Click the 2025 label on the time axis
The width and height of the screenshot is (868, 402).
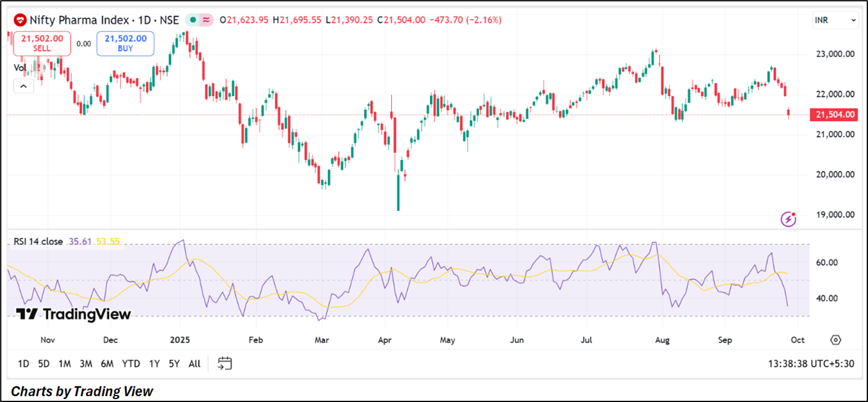(x=179, y=340)
